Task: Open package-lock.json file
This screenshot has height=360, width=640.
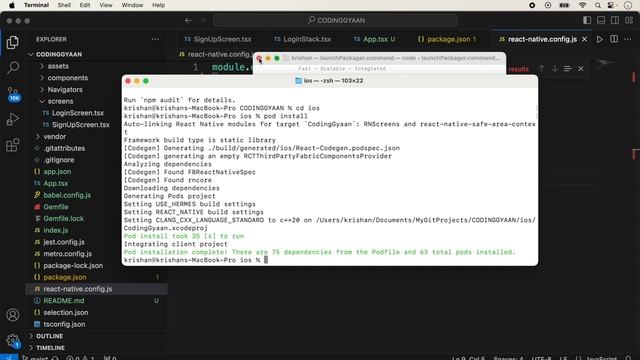Action: click(x=73, y=266)
